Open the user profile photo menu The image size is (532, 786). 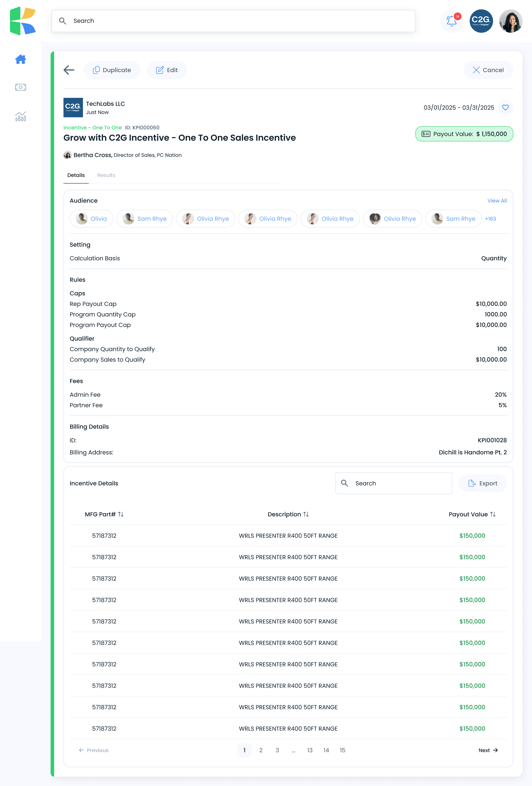(511, 21)
